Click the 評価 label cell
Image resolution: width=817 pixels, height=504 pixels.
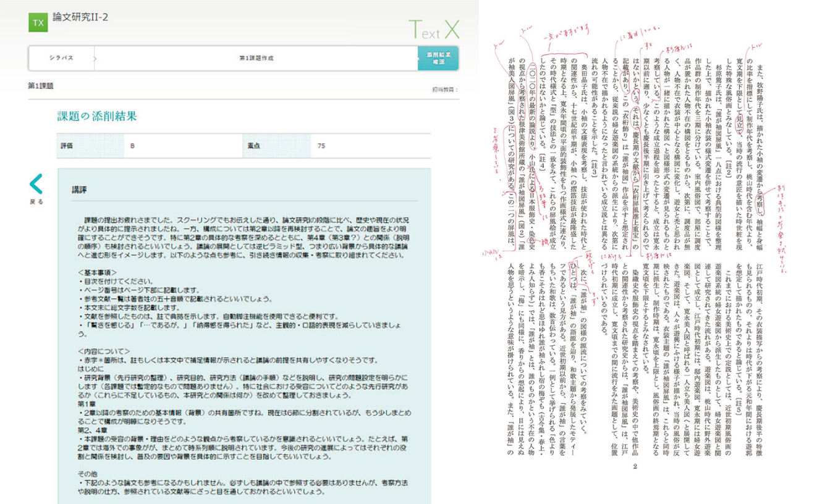(67, 146)
